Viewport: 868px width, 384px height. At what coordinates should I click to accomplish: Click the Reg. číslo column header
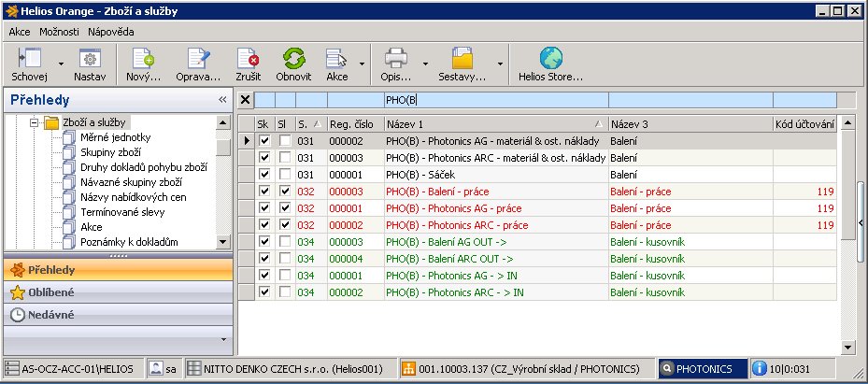(355, 124)
